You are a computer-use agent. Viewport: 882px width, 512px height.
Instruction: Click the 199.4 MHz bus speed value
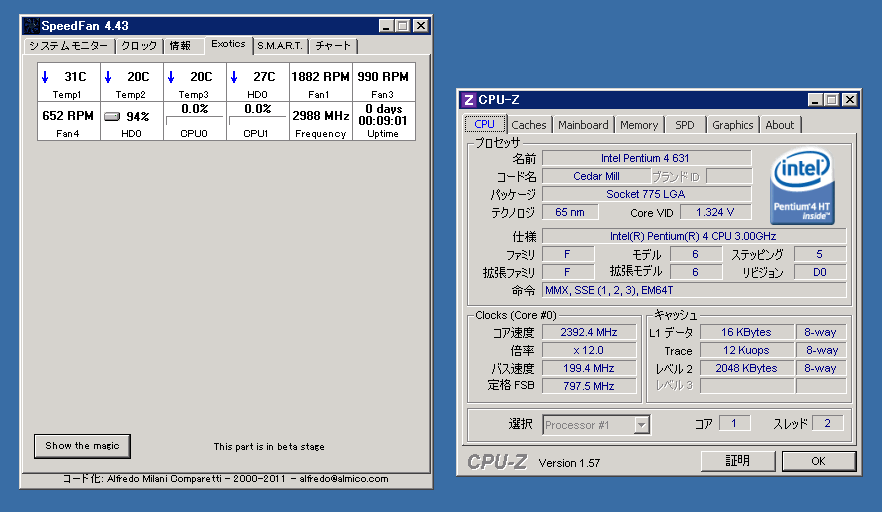coord(589,368)
